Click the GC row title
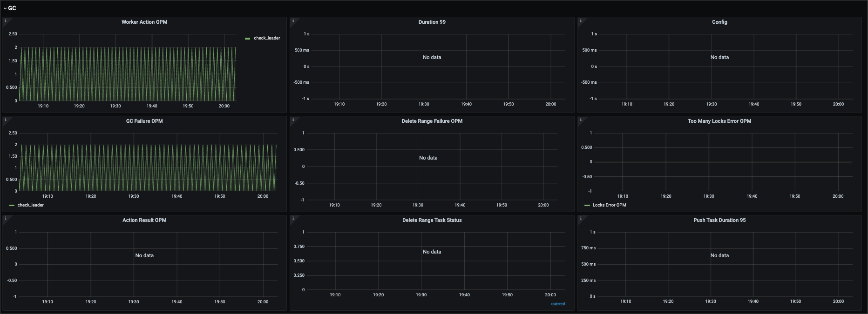The width and height of the screenshot is (868, 314). pos(12,8)
